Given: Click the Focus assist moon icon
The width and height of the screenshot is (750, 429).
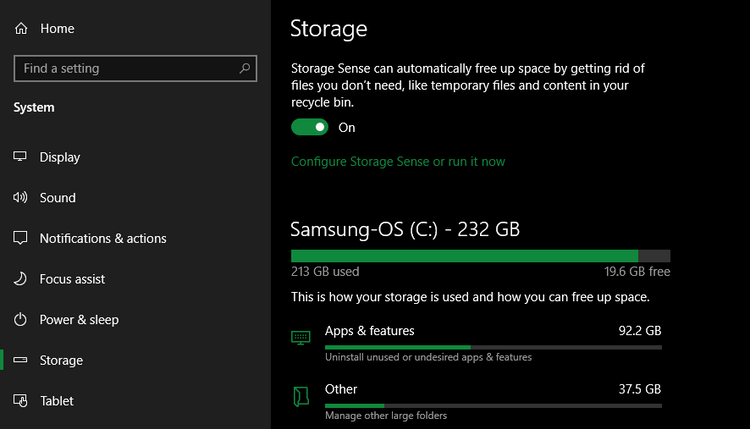Looking at the screenshot, I should pyautogui.click(x=20, y=279).
